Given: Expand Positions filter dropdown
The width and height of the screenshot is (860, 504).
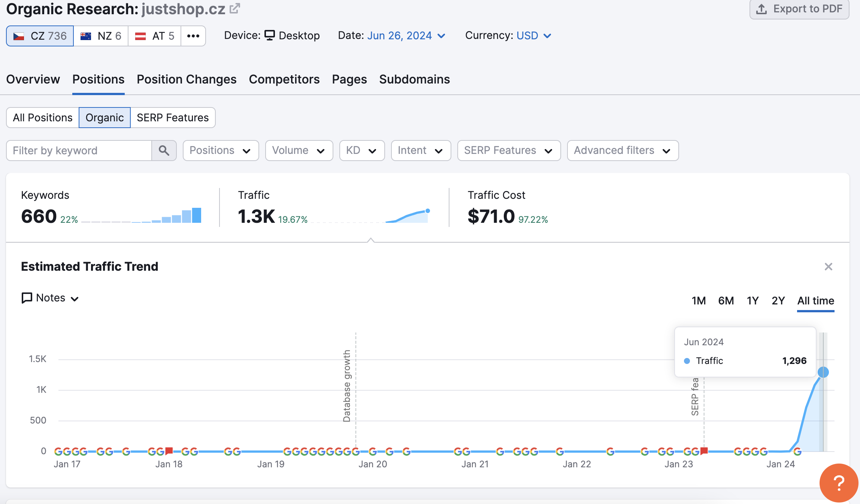Looking at the screenshot, I should tap(221, 151).
